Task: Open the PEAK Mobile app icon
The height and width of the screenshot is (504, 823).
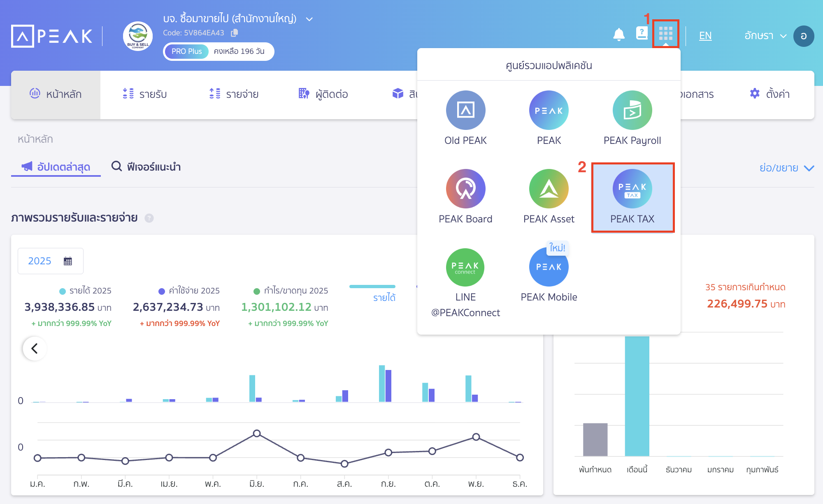Action: 548,267
